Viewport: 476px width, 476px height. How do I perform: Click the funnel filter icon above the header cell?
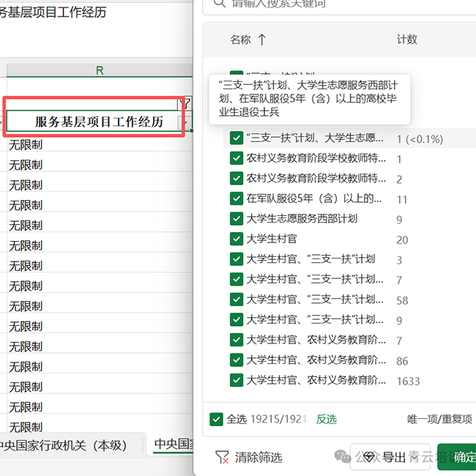point(186,103)
